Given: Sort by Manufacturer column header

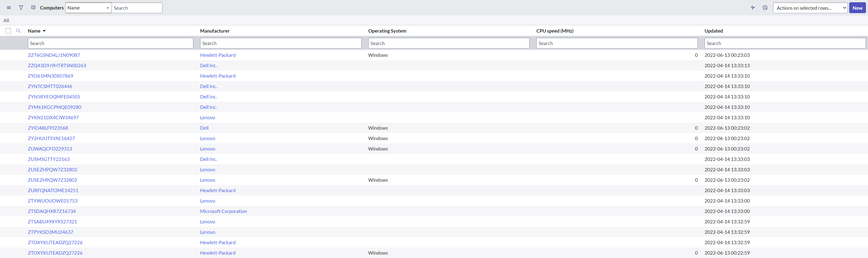Looking at the screenshot, I should click(215, 31).
